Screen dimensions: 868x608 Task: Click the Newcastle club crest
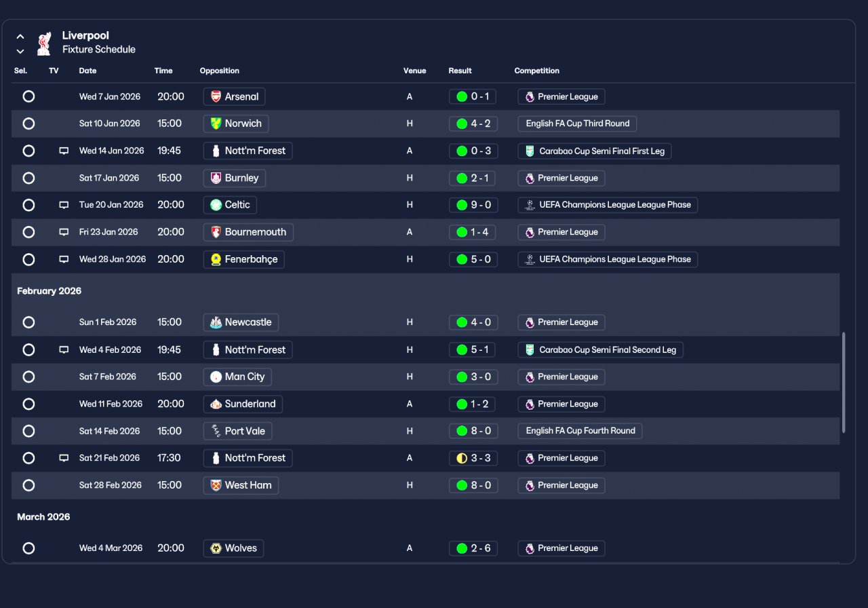coord(216,322)
